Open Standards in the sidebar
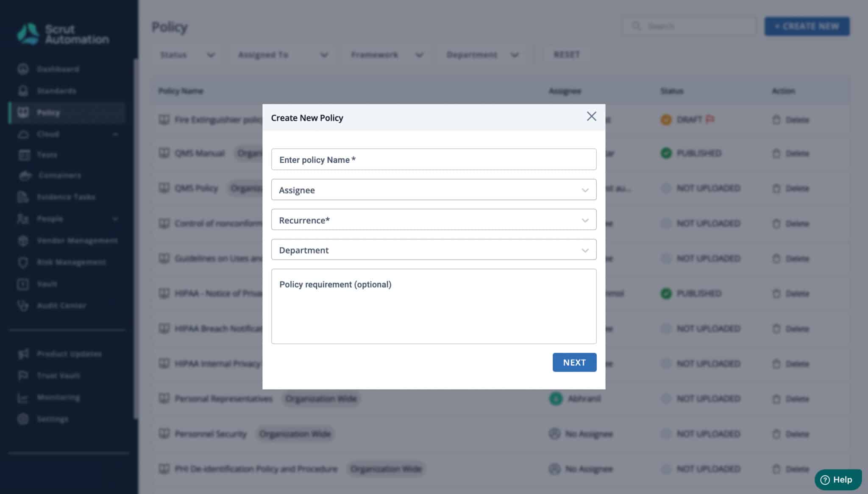868x494 pixels. tap(57, 91)
